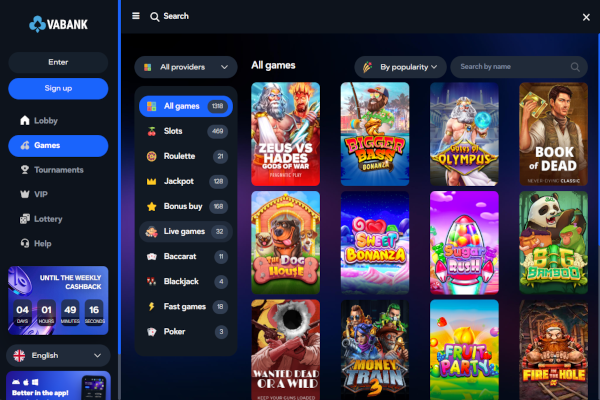Screen dimensions: 600x400
Task: Click the Poker cards icon
Action: [152, 332]
